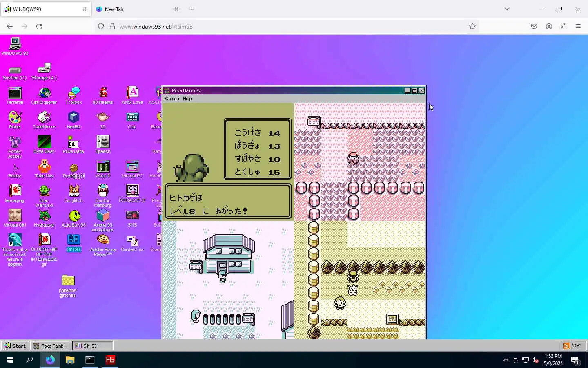Screen dimensions: 588x368
Task: Select the SIM 93 desktop icon
Action: pos(73,243)
